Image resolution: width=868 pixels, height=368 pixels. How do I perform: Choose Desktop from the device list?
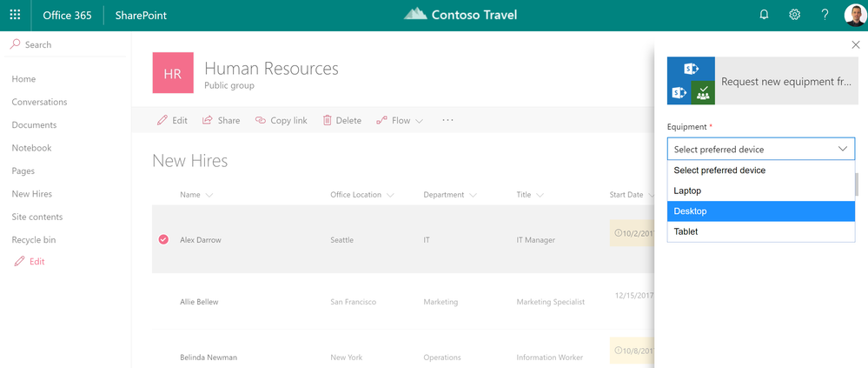tap(760, 211)
